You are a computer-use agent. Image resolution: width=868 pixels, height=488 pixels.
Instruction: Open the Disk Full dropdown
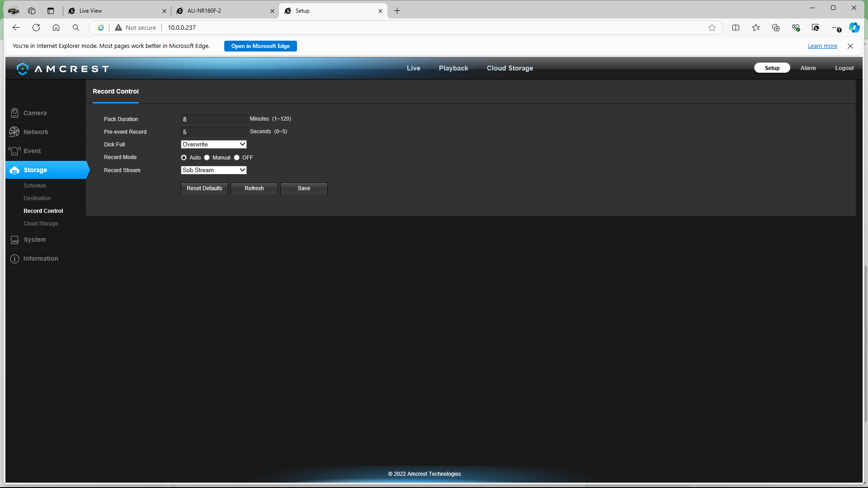click(213, 145)
